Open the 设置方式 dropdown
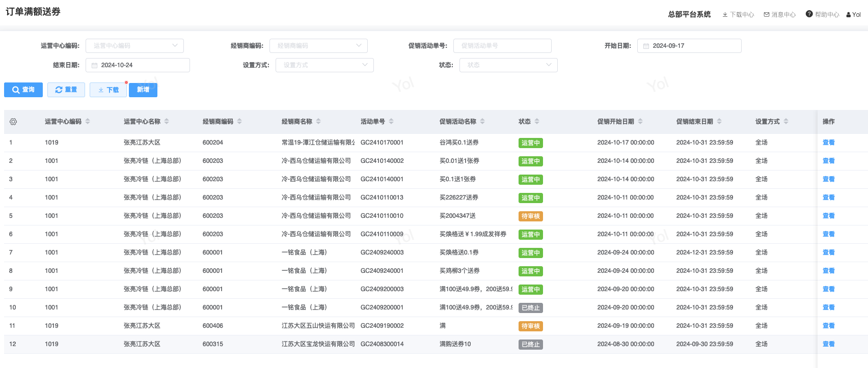 (x=324, y=65)
